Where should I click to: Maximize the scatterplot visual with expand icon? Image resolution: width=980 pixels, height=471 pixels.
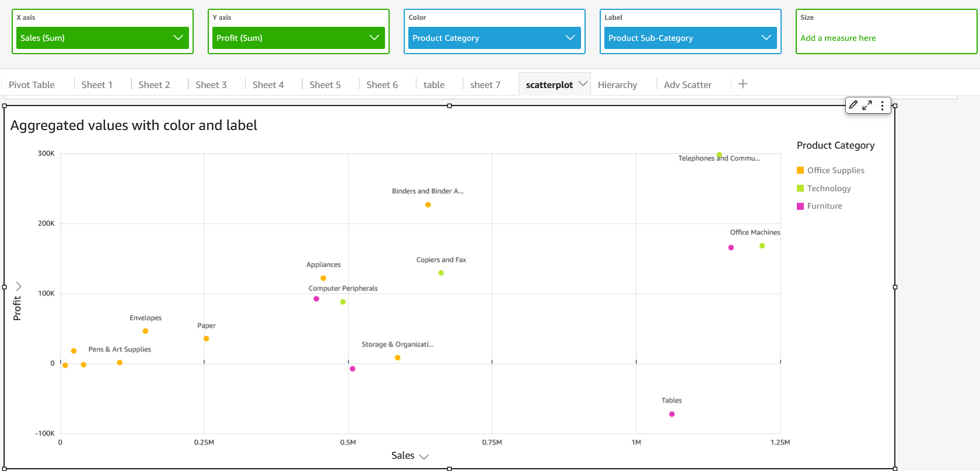(867, 106)
